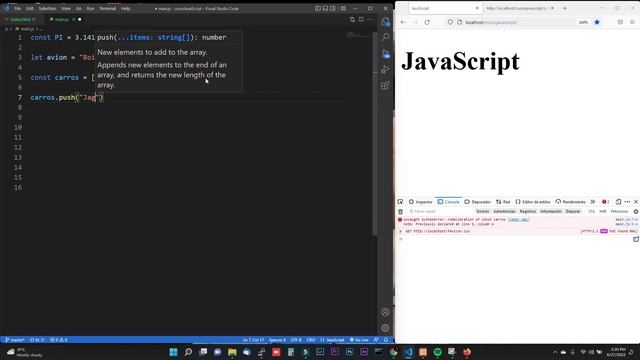Open the Customize Layout icon
Viewport: 640px width, 360px height.
click(343, 8)
